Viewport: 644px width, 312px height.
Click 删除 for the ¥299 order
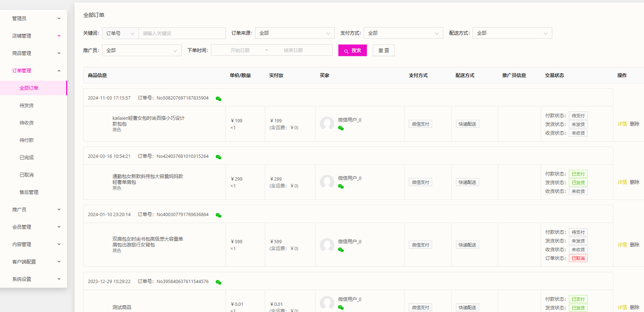click(635, 182)
